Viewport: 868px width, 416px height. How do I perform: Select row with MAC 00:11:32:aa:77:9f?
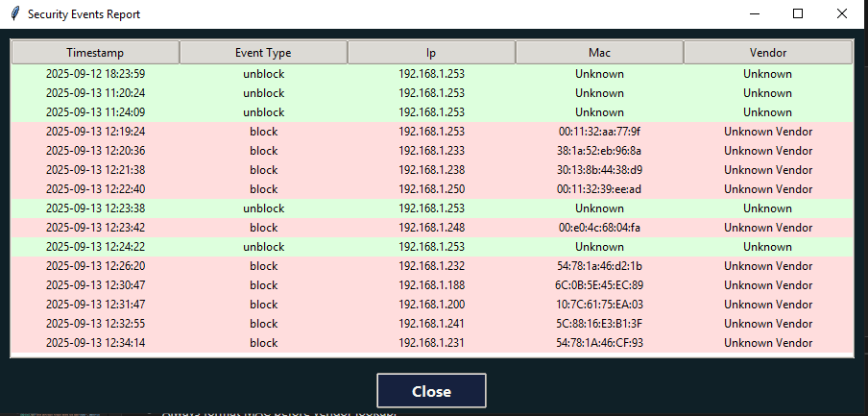click(599, 132)
